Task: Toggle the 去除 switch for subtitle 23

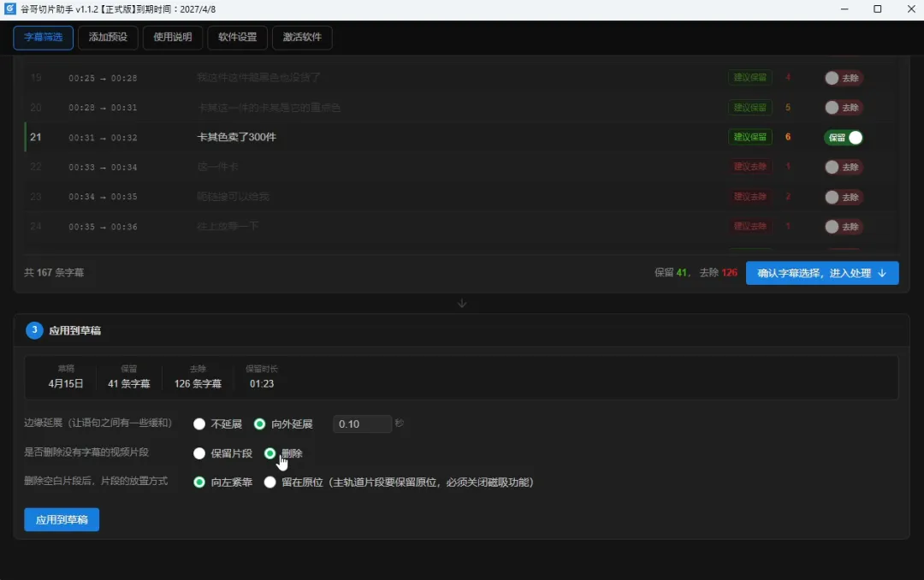Action: point(844,197)
